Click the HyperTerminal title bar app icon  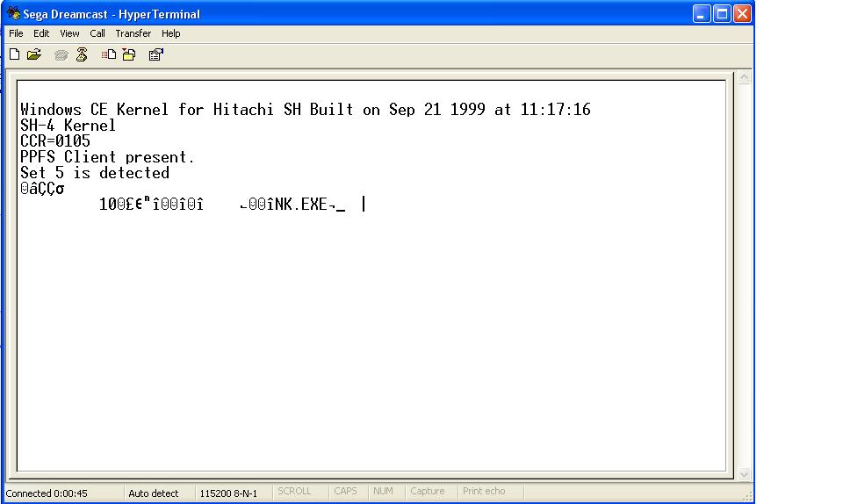click(13, 13)
